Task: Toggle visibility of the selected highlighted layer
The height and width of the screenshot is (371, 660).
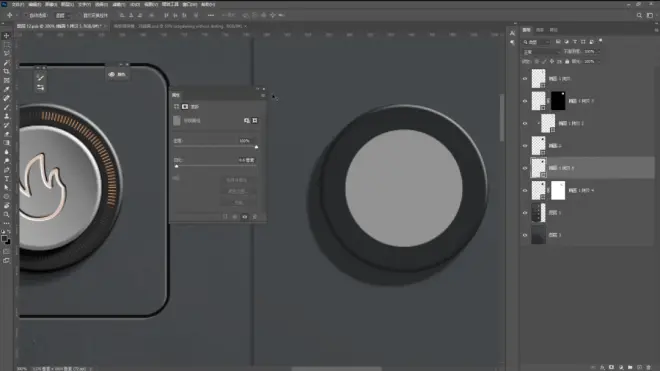Action: pyautogui.click(x=525, y=168)
